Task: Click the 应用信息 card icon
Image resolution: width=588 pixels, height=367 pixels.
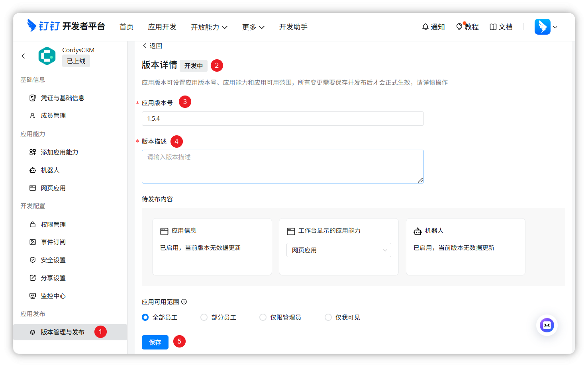Action: 164,231
